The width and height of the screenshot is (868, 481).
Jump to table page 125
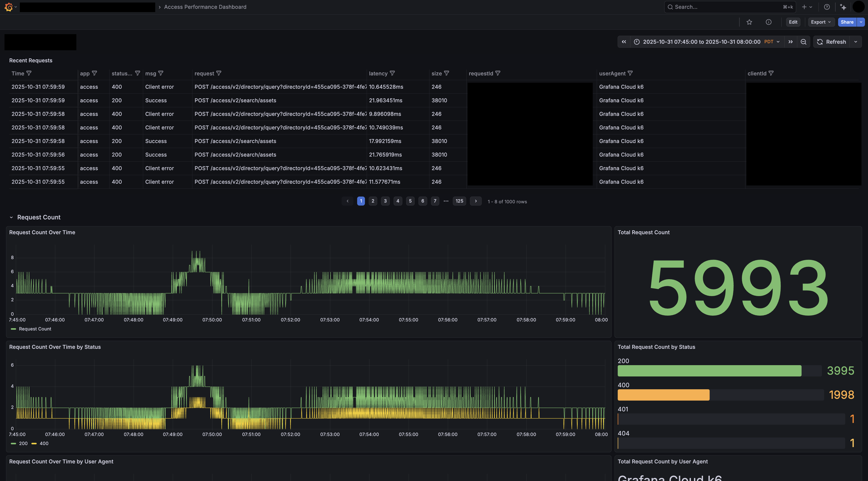pyautogui.click(x=459, y=201)
